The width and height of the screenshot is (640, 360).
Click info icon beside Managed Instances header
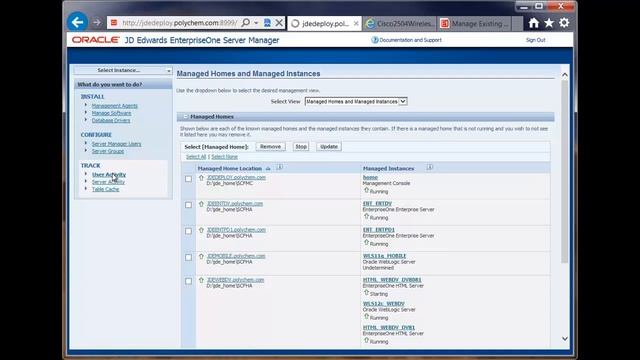(430, 167)
